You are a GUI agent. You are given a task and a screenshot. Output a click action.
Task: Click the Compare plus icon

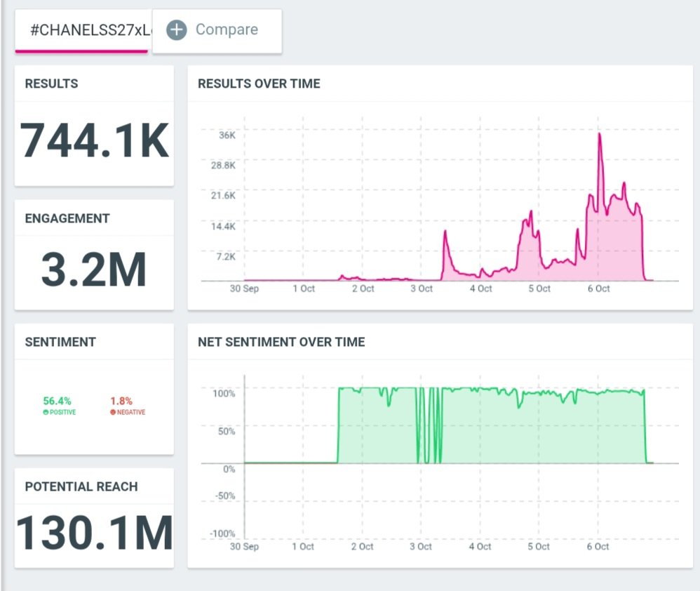coord(177,30)
